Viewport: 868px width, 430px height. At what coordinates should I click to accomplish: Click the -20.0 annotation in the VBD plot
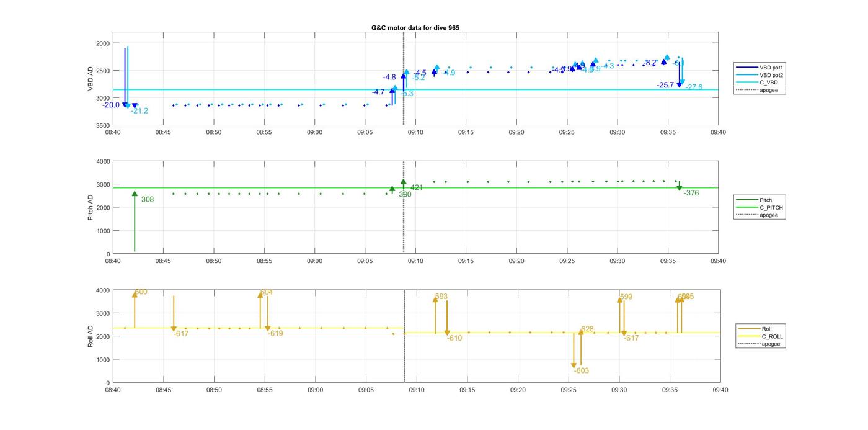pos(111,105)
